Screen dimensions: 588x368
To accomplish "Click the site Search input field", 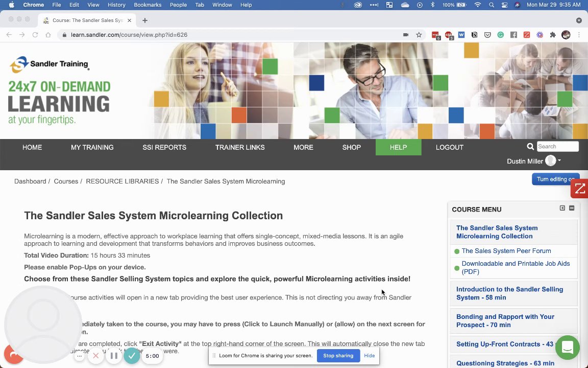I will [x=557, y=147].
